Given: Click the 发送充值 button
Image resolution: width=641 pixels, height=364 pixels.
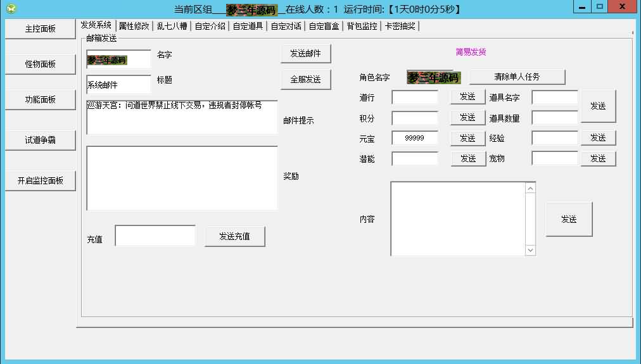Looking at the screenshot, I should coord(234,236).
